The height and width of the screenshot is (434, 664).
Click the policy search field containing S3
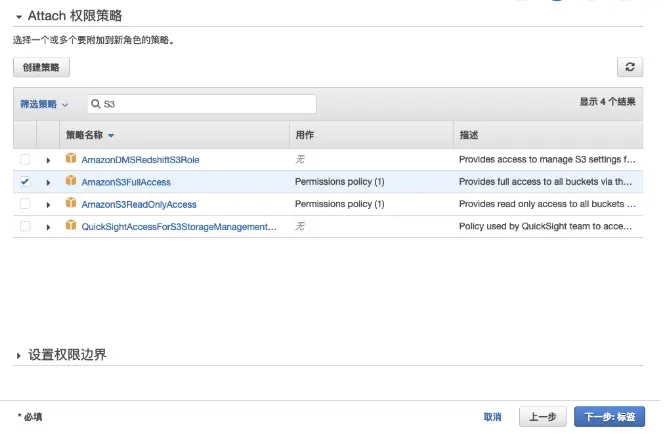pyautogui.click(x=202, y=104)
